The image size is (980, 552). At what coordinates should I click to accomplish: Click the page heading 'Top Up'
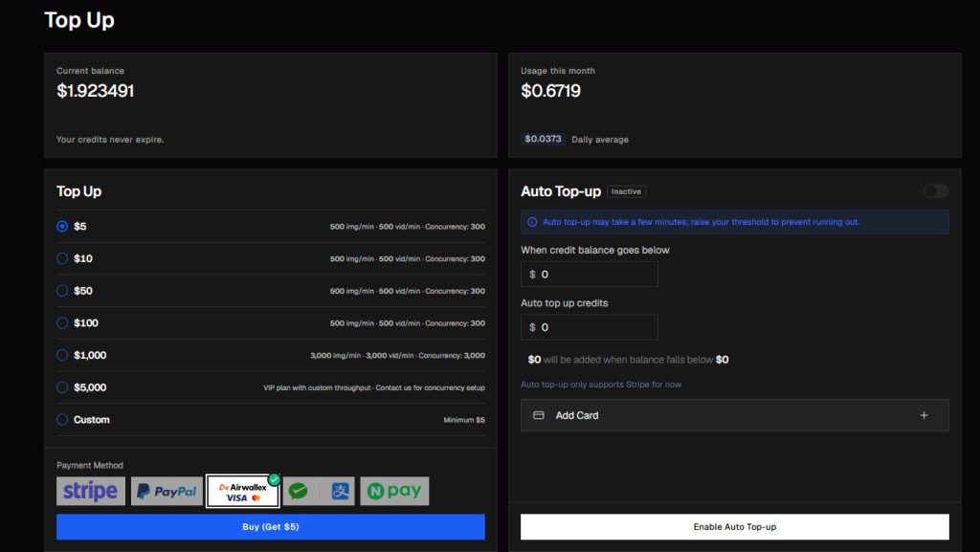[79, 20]
